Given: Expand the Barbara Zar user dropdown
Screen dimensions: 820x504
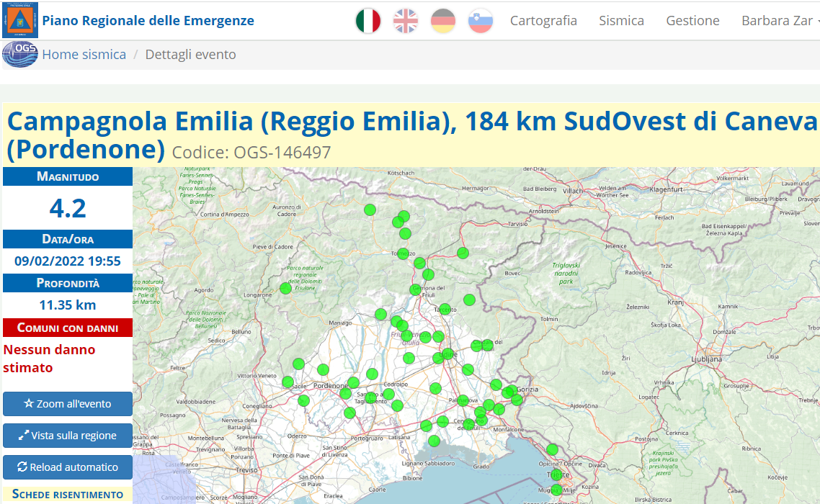Looking at the screenshot, I should click(x=780, y=21).
